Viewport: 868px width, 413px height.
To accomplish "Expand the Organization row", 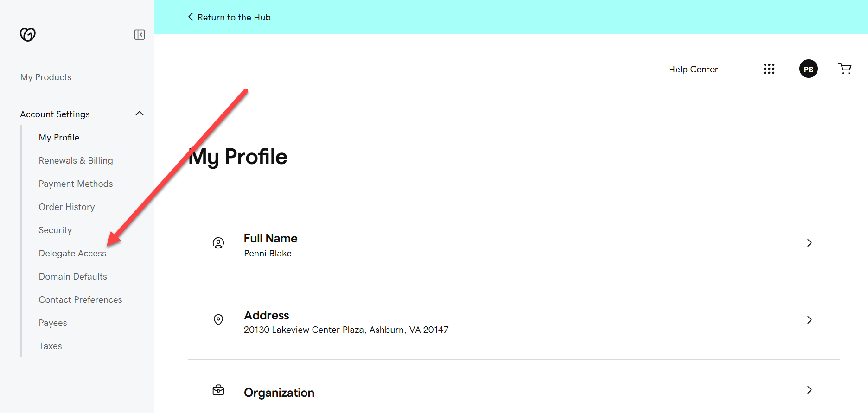I will (x=810, y=390).
